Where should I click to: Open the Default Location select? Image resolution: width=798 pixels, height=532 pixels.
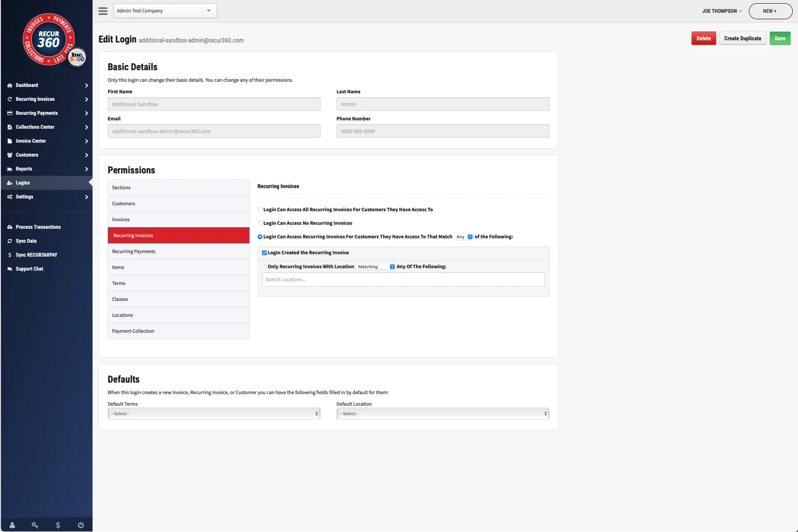point(442,414)
